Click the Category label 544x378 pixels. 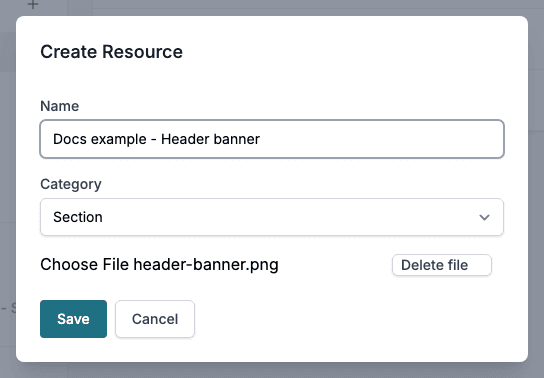pyautogui.click(x=71, y=184)
